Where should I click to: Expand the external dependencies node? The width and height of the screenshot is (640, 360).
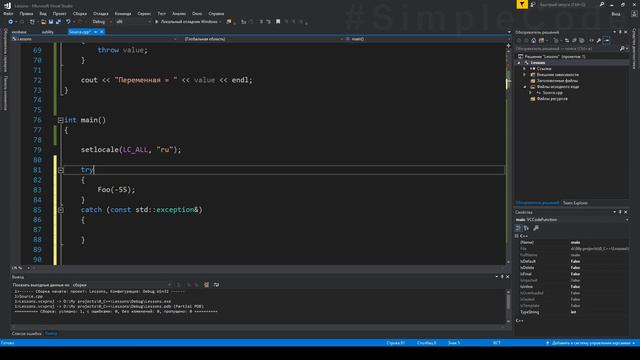524,75
